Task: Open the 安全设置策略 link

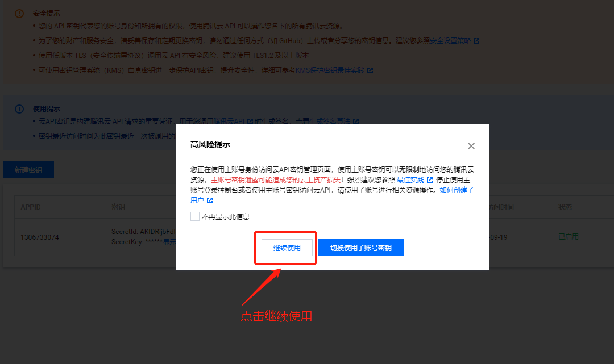Action: pos(450,41)
